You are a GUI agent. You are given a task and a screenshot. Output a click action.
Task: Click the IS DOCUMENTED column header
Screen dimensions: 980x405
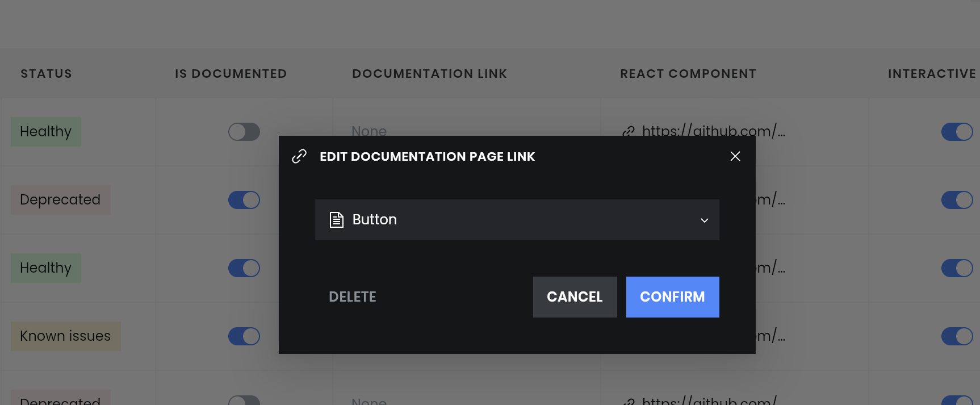coord(231,74)
